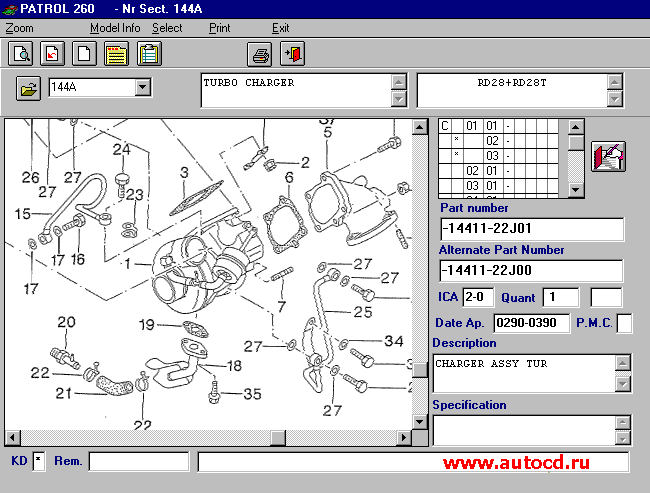
Task: Click part callout 34 in the diagram
Action: pos(393,341)
